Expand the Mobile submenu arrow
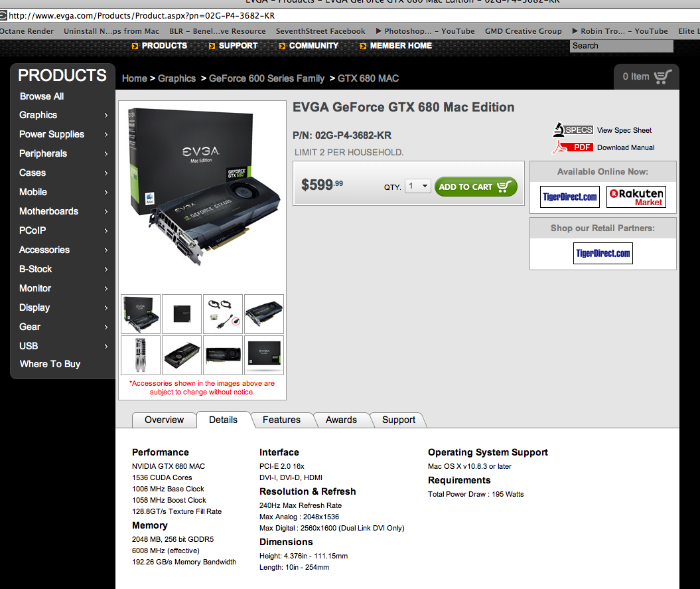 (105, 192)
